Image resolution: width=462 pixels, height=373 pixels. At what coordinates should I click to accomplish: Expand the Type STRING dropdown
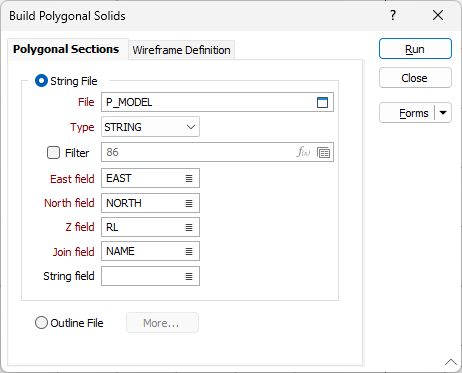point(150,127)
